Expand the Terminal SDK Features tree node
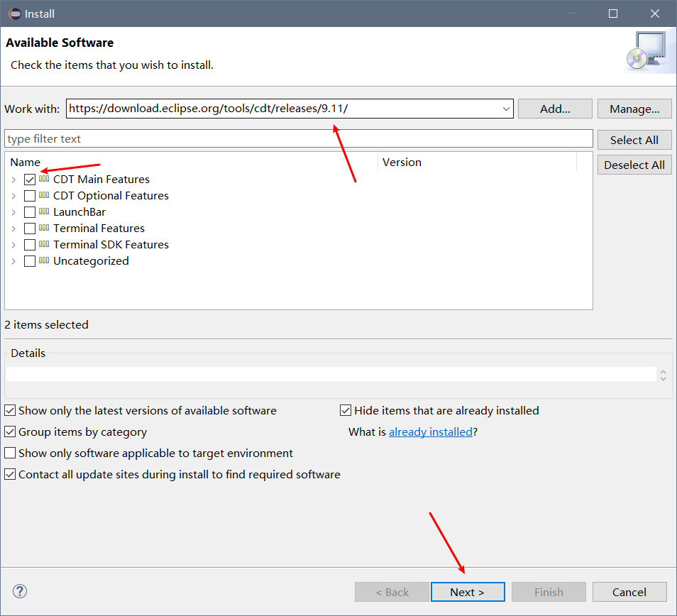 [x=13, y=245]
